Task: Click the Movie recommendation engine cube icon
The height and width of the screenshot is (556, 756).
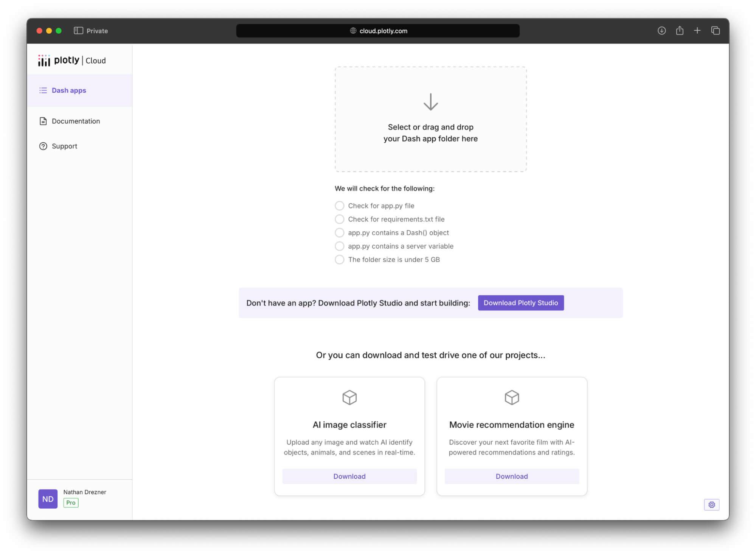Action: coord(511,397)
